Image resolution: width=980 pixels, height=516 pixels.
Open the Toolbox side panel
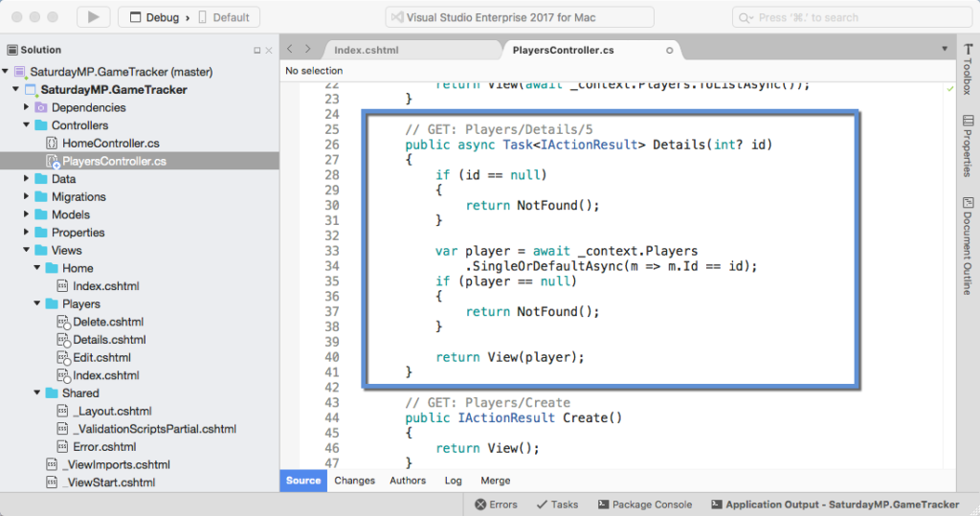point(967,69)
